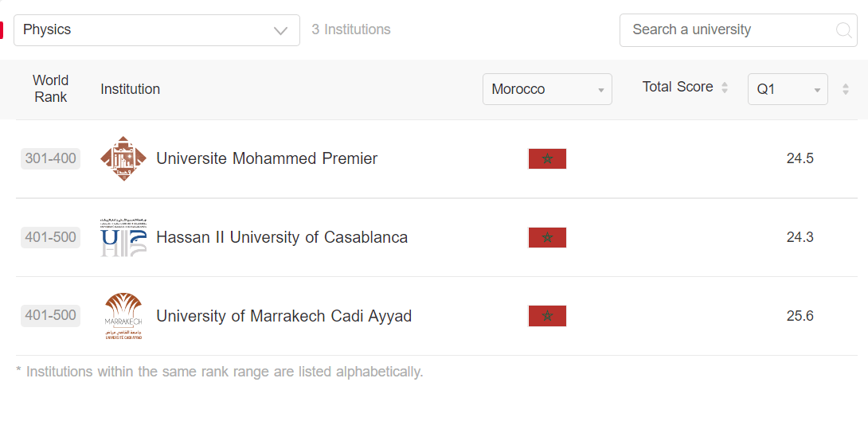Click Morocco flag in Cadi Ayyad row
Image resolution: width=868 pixels, height=425 pixels.
coord(547,316)
